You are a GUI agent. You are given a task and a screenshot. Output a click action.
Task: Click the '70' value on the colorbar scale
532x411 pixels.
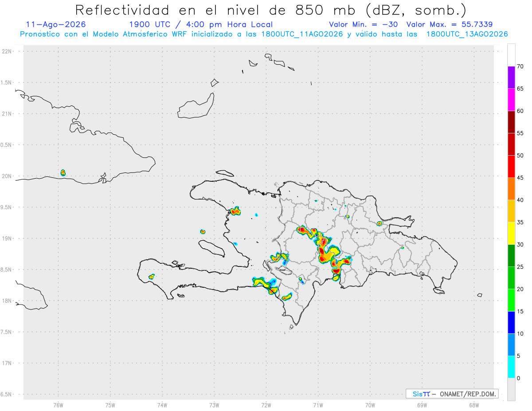pos(520,67)
